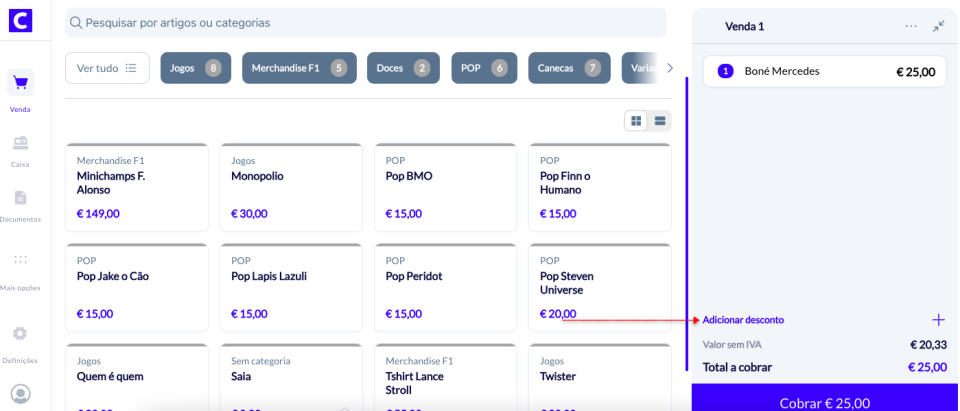Viewport: 960px width, 411px height.
Task: Collapse the Venda 1 panel
Action: [x=938, y=26]
